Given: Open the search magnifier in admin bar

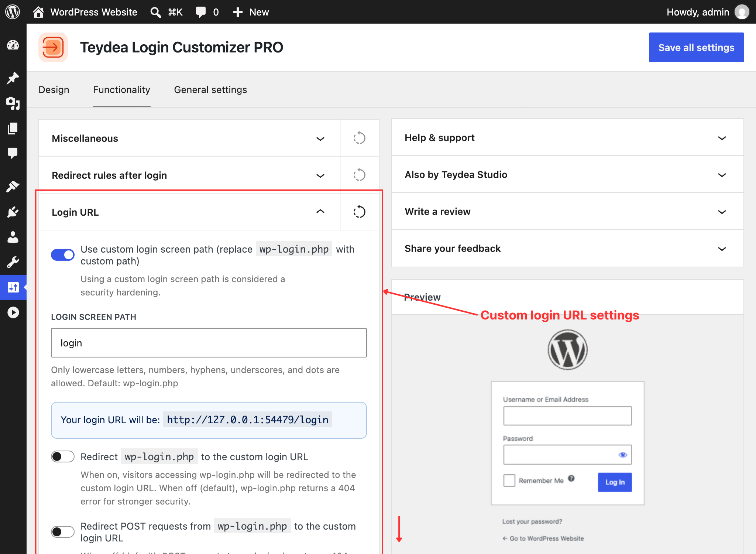Looking at the screenshot, I should [155, 12].
